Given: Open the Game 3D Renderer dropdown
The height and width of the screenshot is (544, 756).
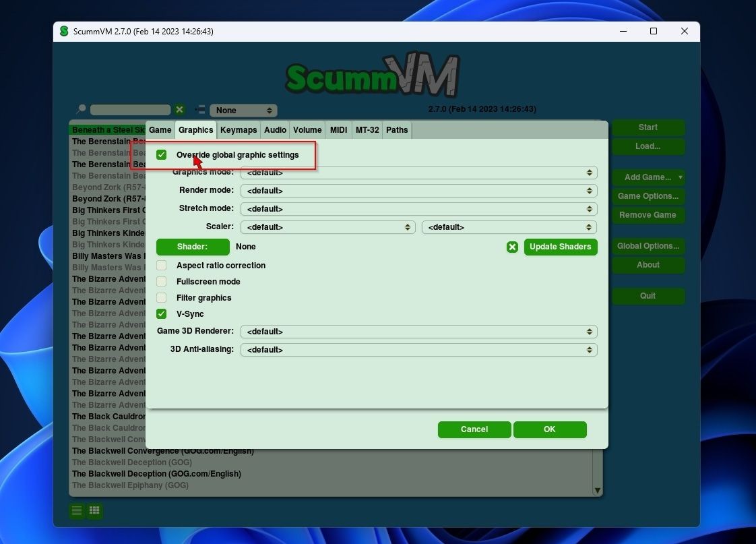Looking at the screenshot, I should pos(418,332).
